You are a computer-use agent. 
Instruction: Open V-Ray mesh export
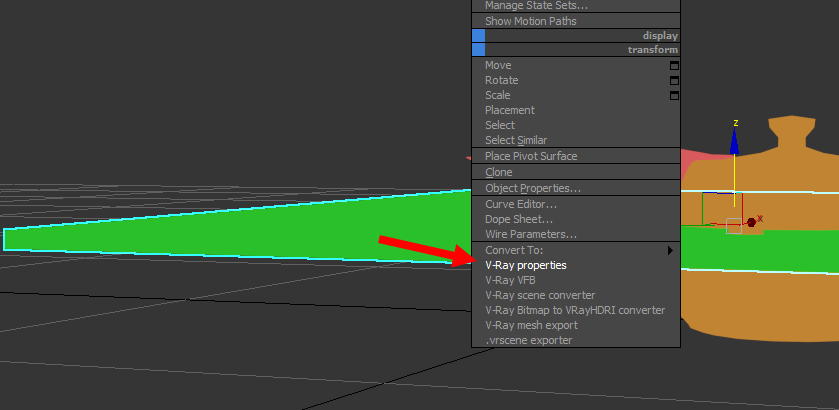[x=576, y=325]
